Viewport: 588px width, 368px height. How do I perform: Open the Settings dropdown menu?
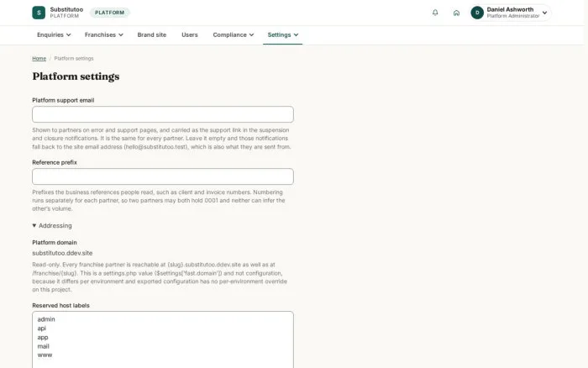tap(283, 35)
